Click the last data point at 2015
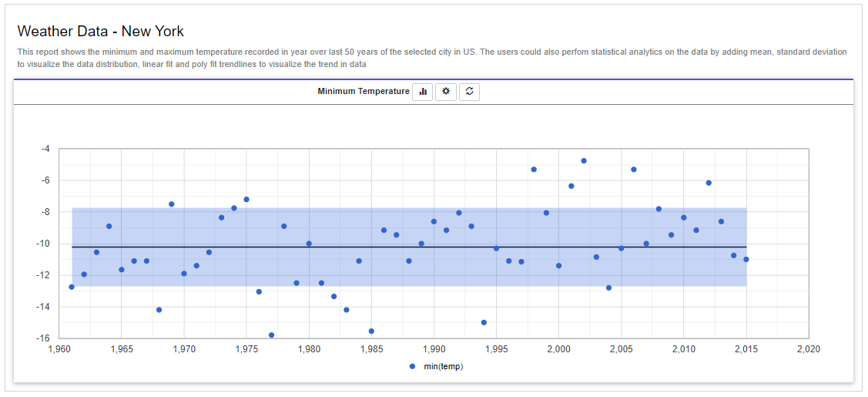The image size is (868, 397). 746,259
